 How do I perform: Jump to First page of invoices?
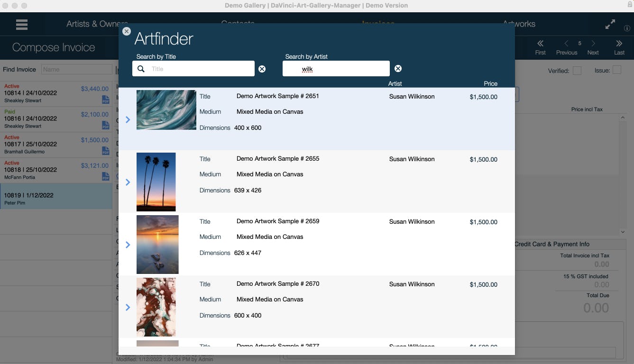click(540, 47)
